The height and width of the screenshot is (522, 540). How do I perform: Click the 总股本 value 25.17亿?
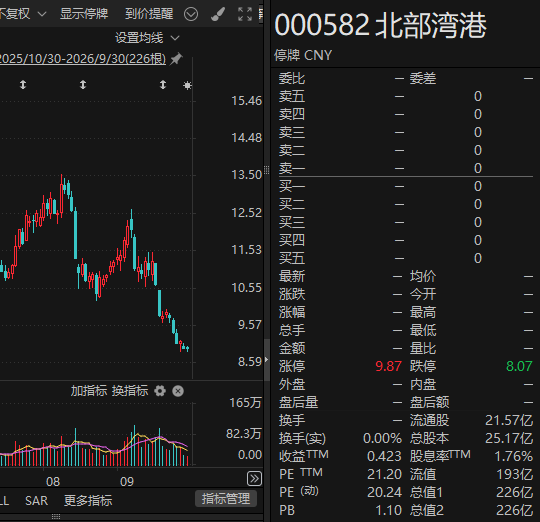509,438
